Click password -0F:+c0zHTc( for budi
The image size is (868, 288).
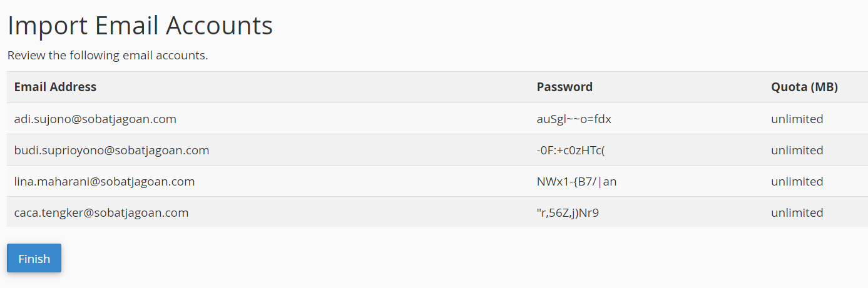pos(571,150)
